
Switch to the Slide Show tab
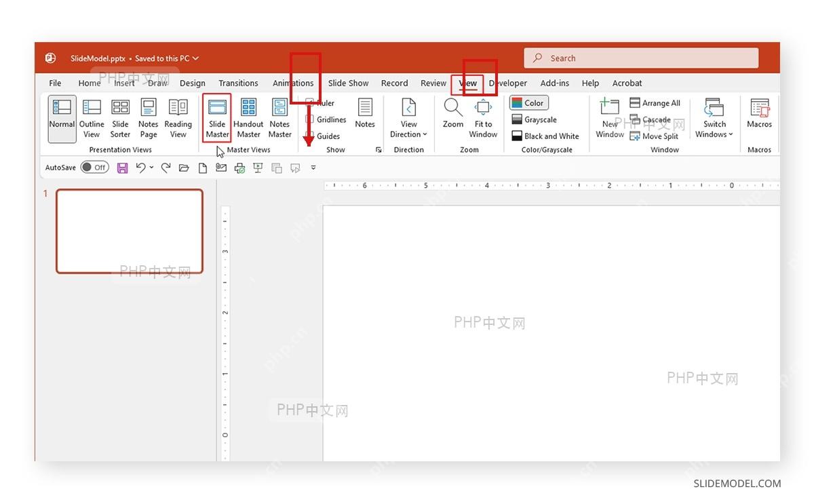(349, 83)
